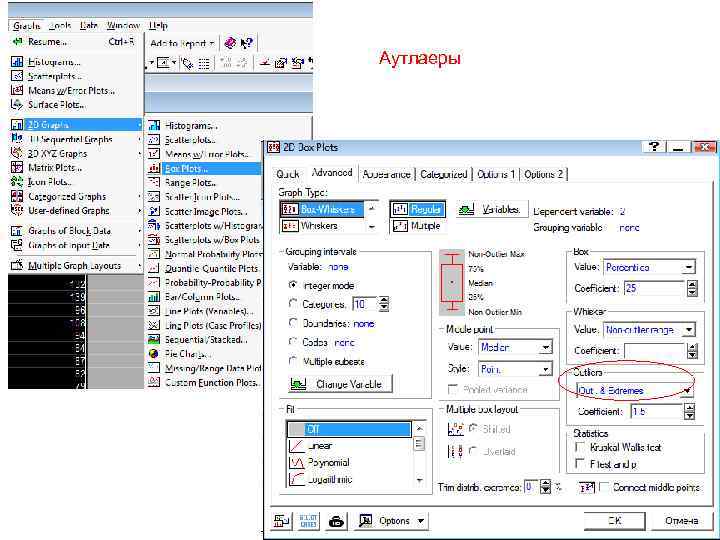Adjust the Trim distrib. extremes spinner

pyautogui.click(x=545, y=487)
